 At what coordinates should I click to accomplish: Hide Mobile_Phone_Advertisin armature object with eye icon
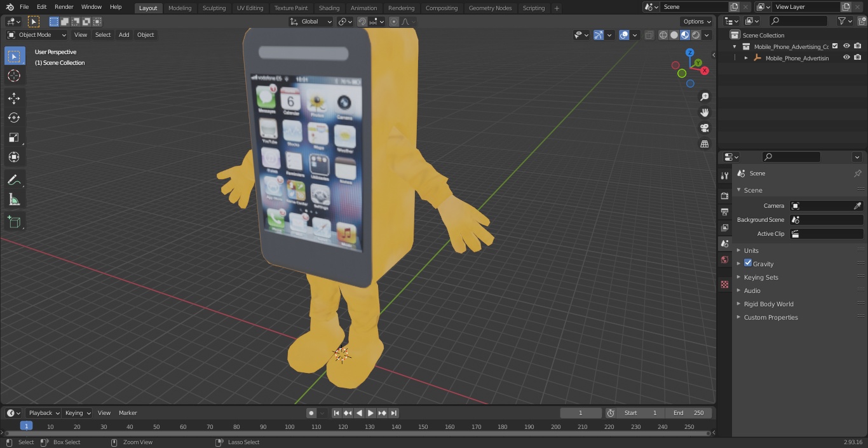pyautogui.click(x=846, y=57)
